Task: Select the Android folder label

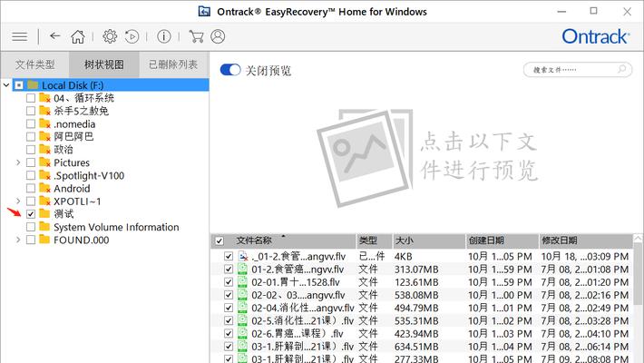Action: point(72,188)
